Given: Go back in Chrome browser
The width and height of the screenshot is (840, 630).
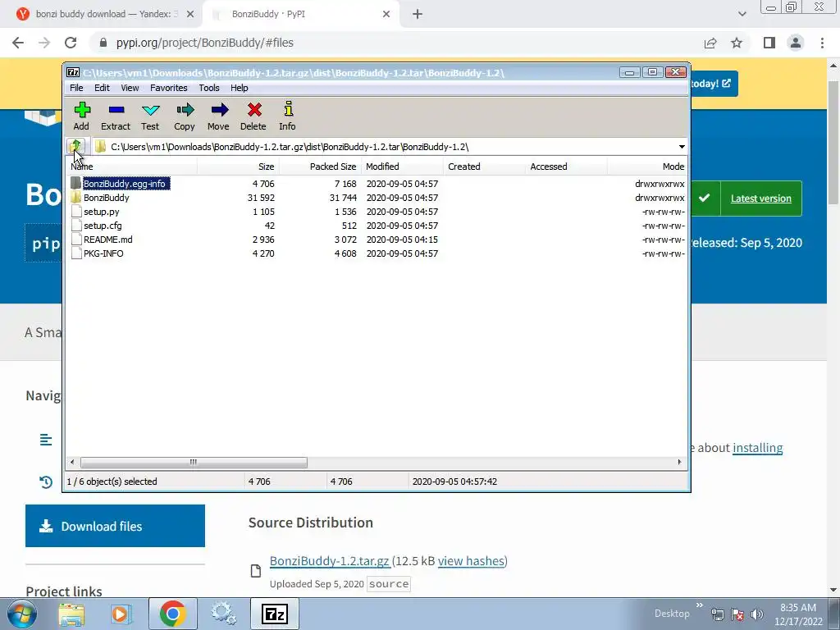Looking at the screenshot, I should pyautogui.click(x=18, y=43).
